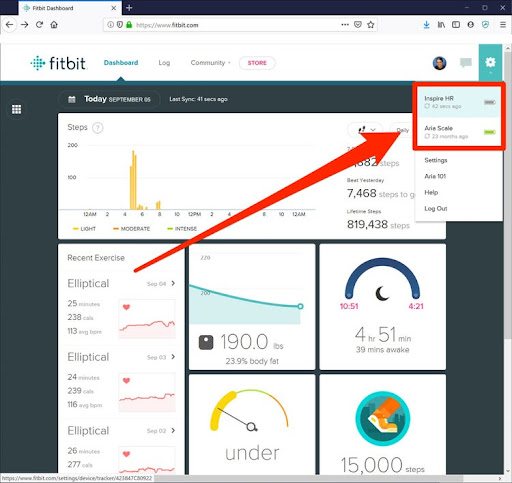The height and width of the screenshot is (483, 512).
Task: Open Help from the gear menu
Action: (x=431, y=192)
